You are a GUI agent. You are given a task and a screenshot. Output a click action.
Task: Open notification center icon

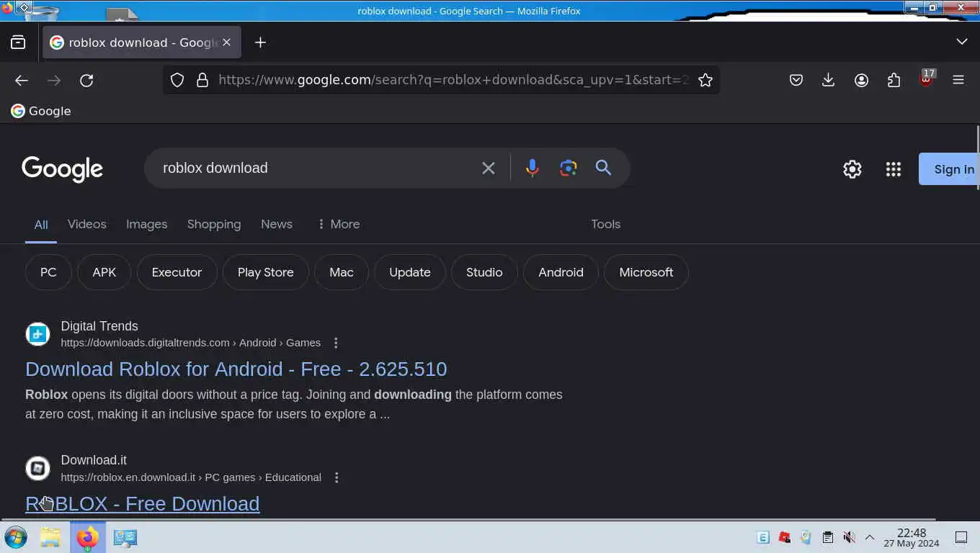click(x=961, y=537)
